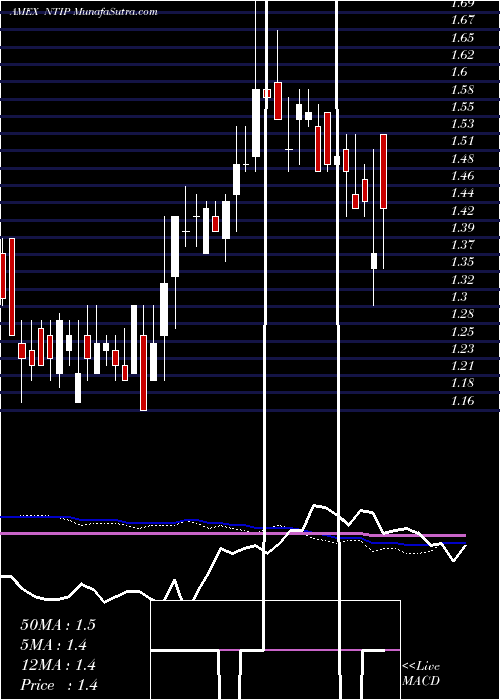
Task: Click the Price : 1.4 legend entry
Action: (x=59, y=685)
